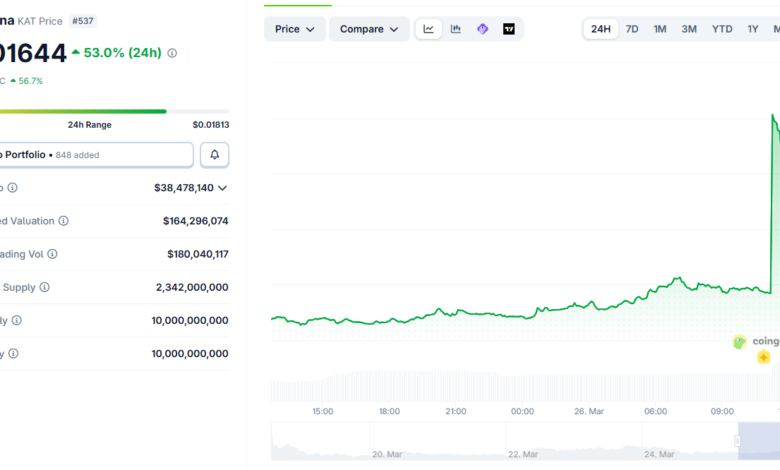Click info icon beside 53.0% (24h)
The height and width of the screenshot is (470, 780).
point(172,53)
